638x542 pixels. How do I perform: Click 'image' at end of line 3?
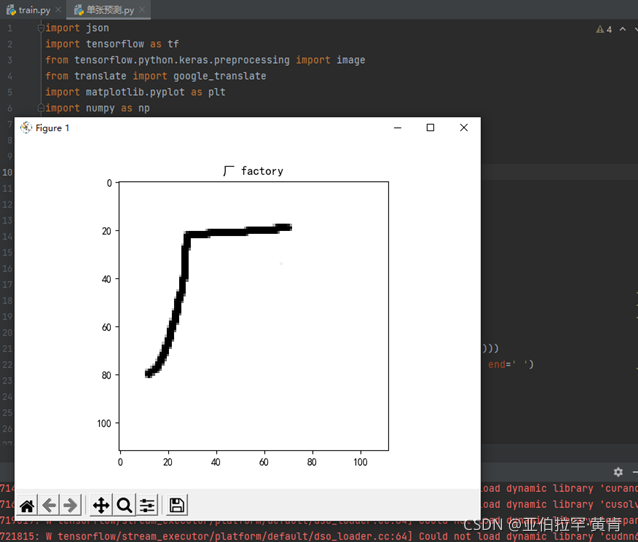351,60
